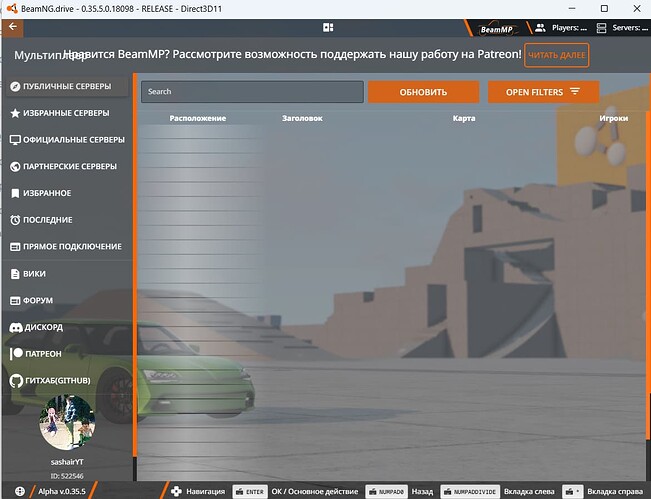This screenshot has height=499, width=651.
Task: Open ИЗБРАННОЕ bookmarks tab
Action: (67, 193)
